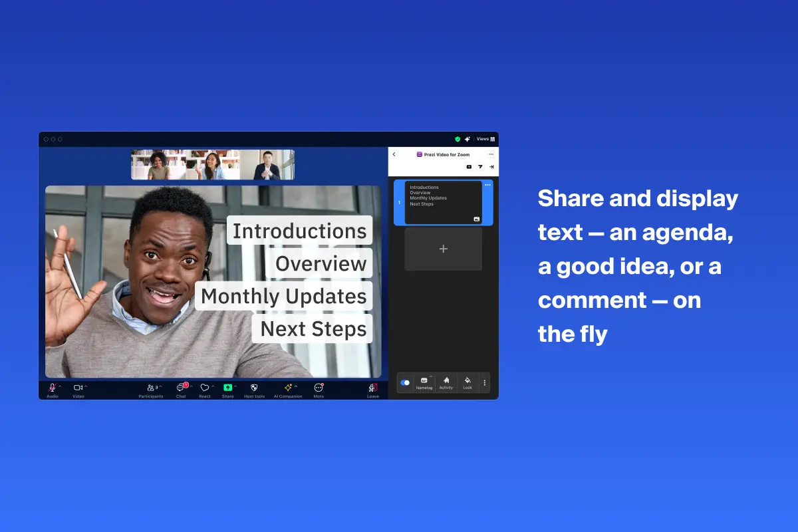Open the Prezi Video for Zoom ellipsis menu
Image resolution: width=798 pixels, height=532 pixels.
point(491,154)
